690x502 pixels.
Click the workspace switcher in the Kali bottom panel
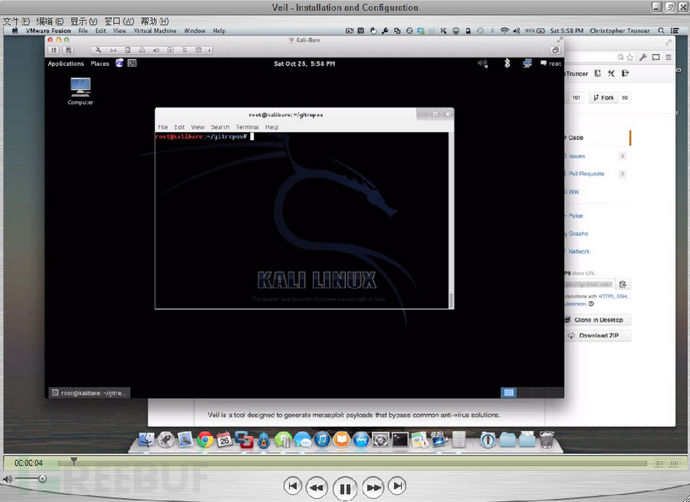532,392
